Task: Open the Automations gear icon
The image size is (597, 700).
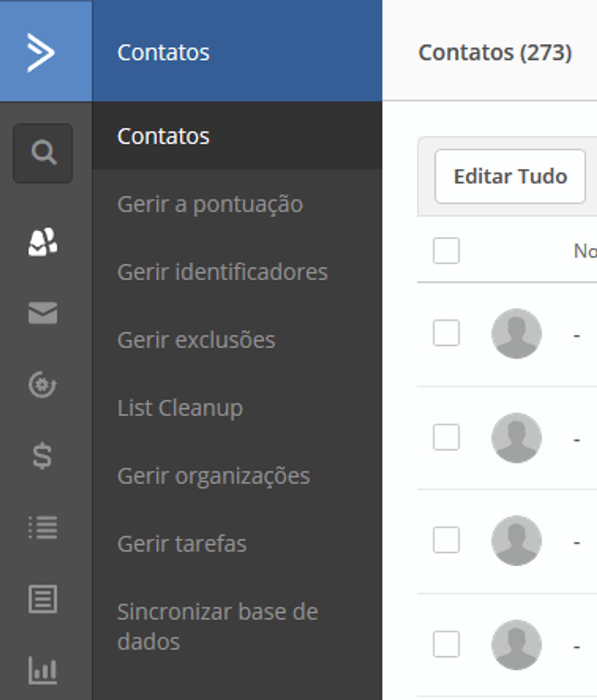Action: [x=43, y=384]
